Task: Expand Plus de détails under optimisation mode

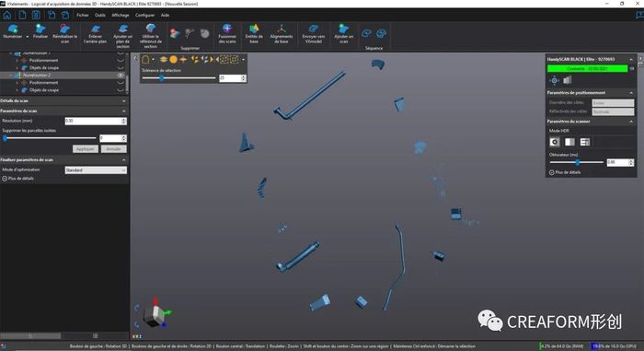Action: click(18, 179)
